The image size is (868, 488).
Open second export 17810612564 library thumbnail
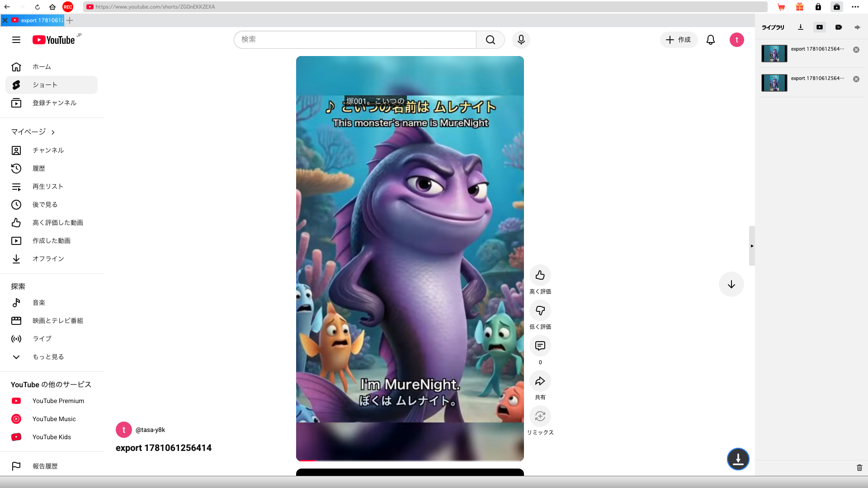774,83
